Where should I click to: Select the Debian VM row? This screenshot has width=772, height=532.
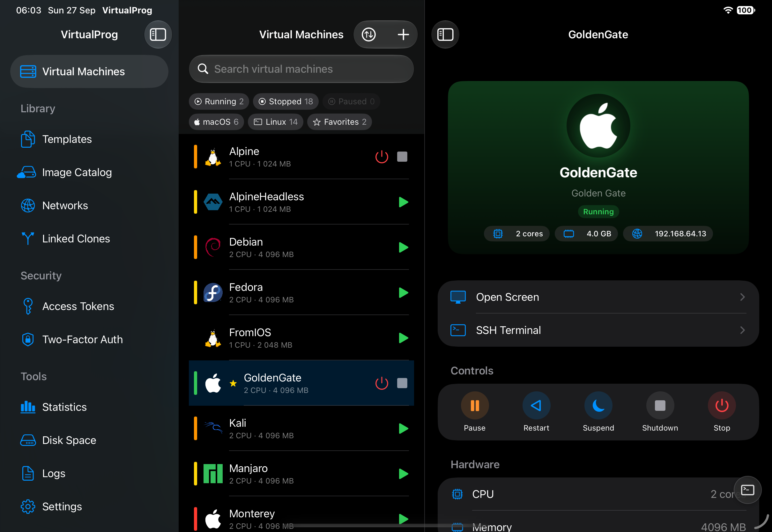pos(301,247)
